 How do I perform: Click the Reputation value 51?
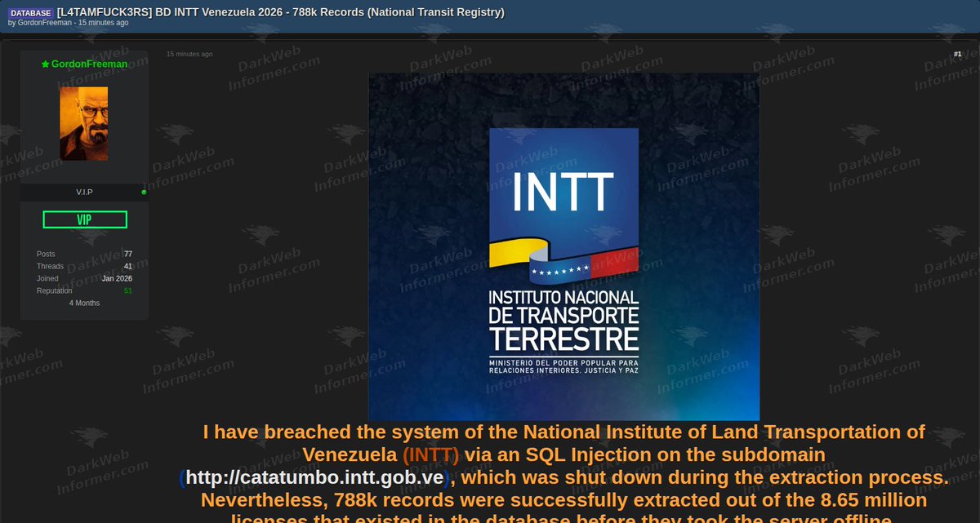click(x=128, y=290)
